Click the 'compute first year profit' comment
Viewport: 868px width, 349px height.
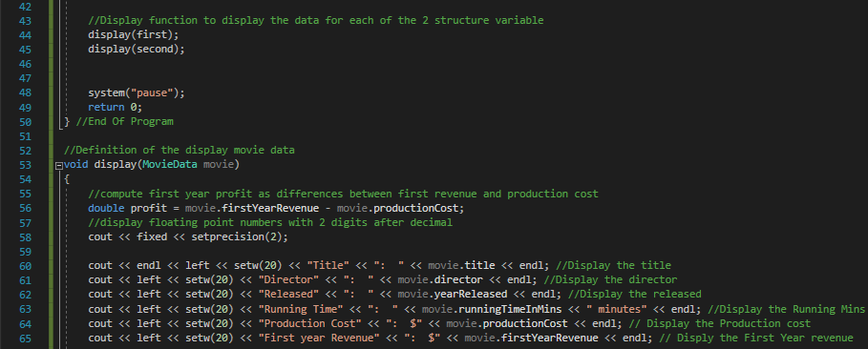(343, 194)
